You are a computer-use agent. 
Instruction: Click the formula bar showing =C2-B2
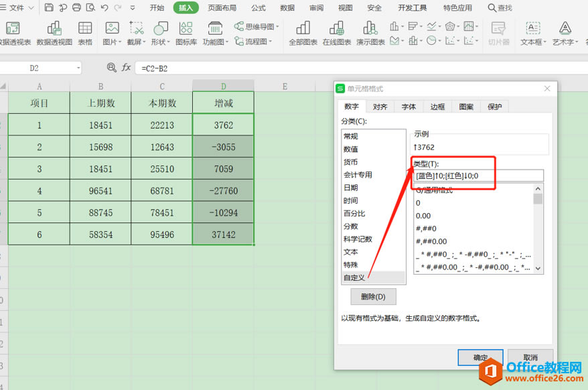tap(362, 68)
